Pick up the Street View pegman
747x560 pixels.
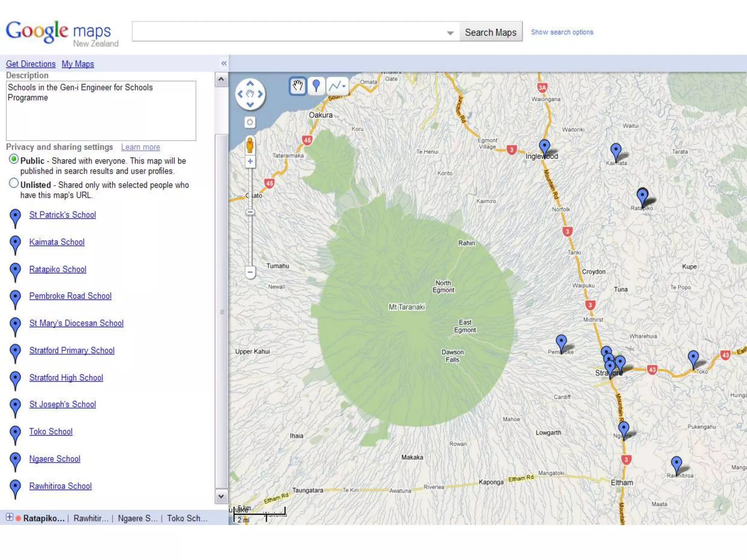[x=250, y=145]
